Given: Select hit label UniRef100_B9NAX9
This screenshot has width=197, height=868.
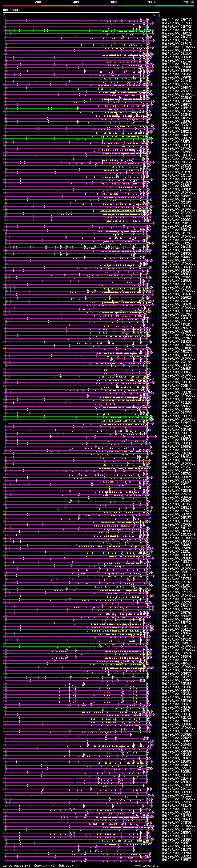Looking at the screenshot, I should tap(177, 257).
